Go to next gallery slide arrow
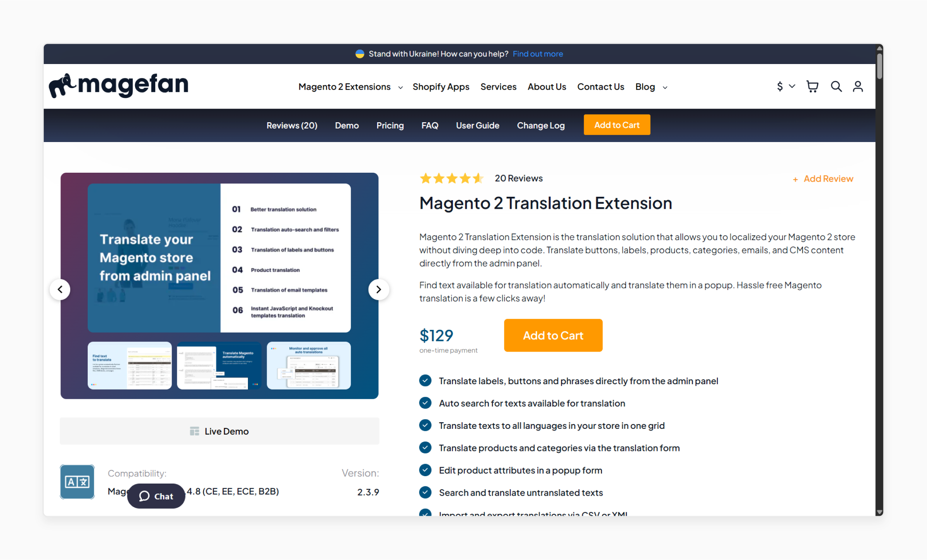 pos(379,290)
